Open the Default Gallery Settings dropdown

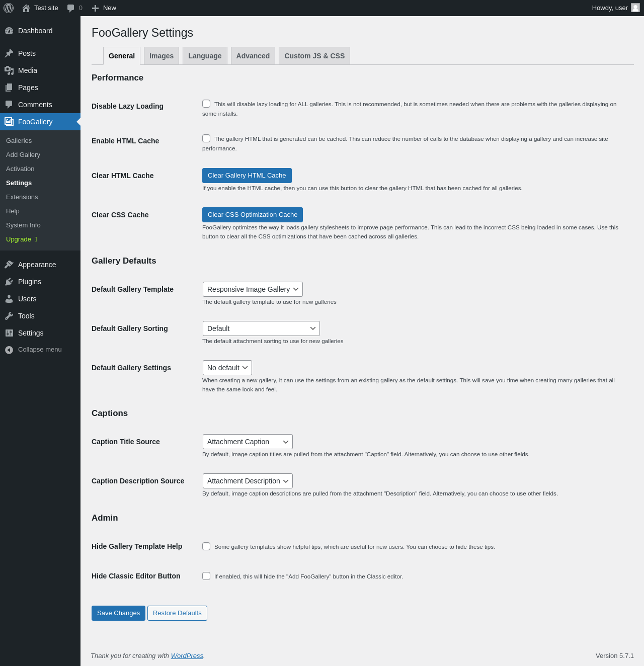point(227,368)
